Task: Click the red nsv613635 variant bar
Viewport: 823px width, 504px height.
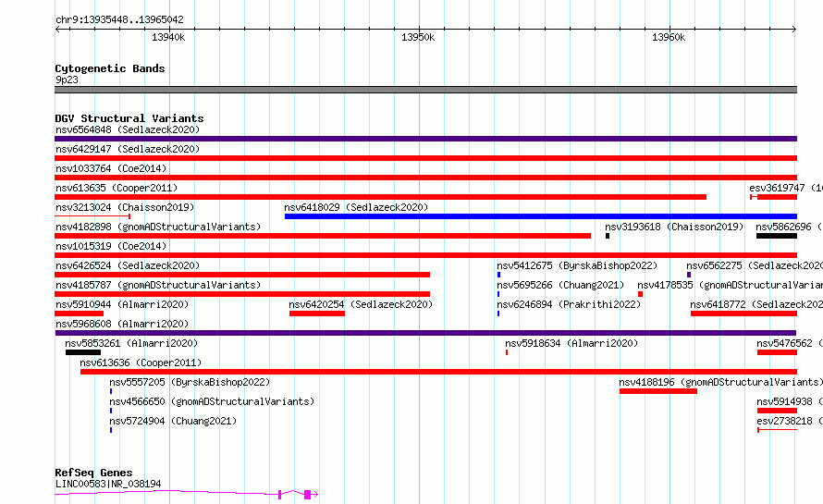Action: [381, 197]
